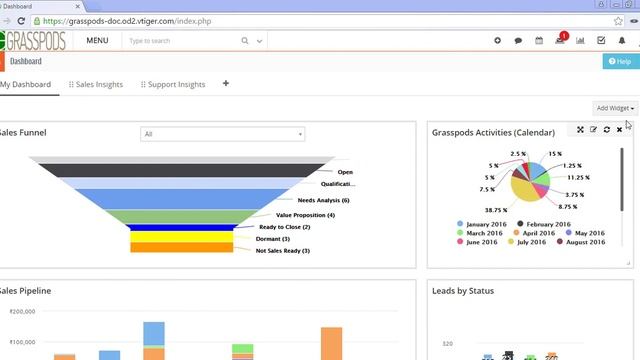The width and height of the screenshot is (640, 360).
Task: Reload the browser page
Action: point(21,21)
